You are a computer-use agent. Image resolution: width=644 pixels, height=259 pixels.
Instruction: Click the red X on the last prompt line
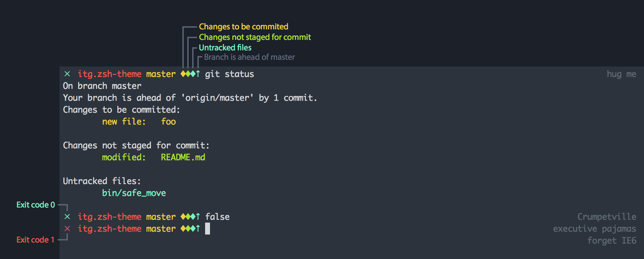pos(67,229)
